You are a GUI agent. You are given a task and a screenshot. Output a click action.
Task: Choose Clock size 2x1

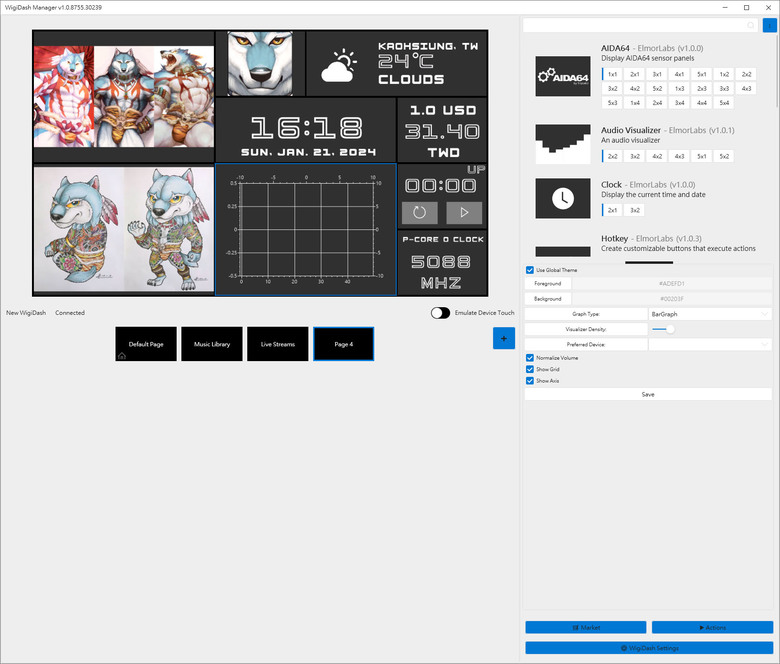pos(612,210)
